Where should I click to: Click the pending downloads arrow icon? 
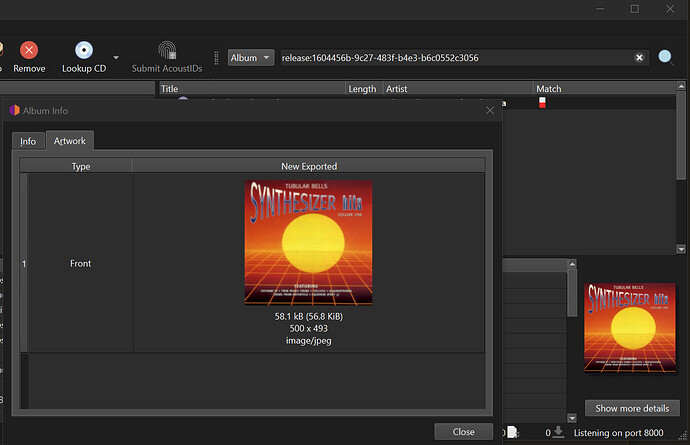(x=558, y=432)
